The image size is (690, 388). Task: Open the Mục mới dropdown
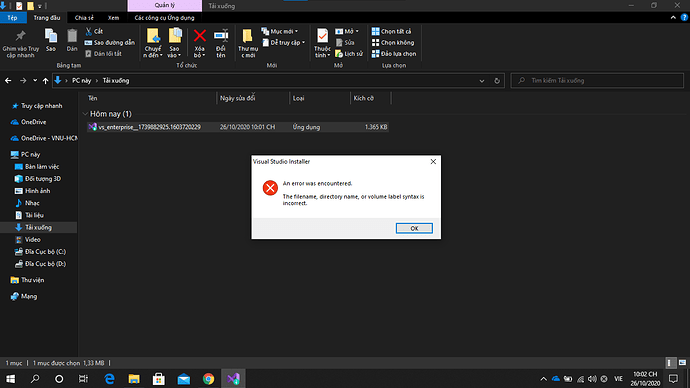[x=280, y=31]
